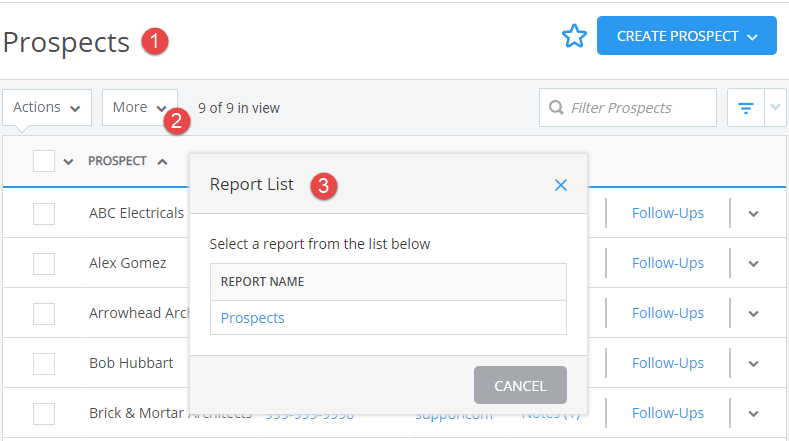Check the Arrowhead row checkbox
Viewport: 789px width, 441px height.
44,314
